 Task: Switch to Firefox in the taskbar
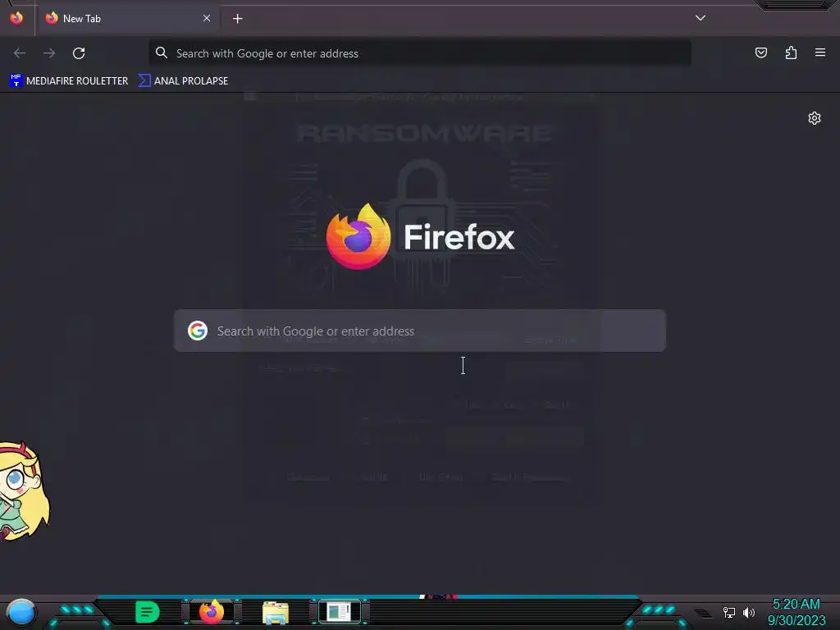click(x=211, y=612)
